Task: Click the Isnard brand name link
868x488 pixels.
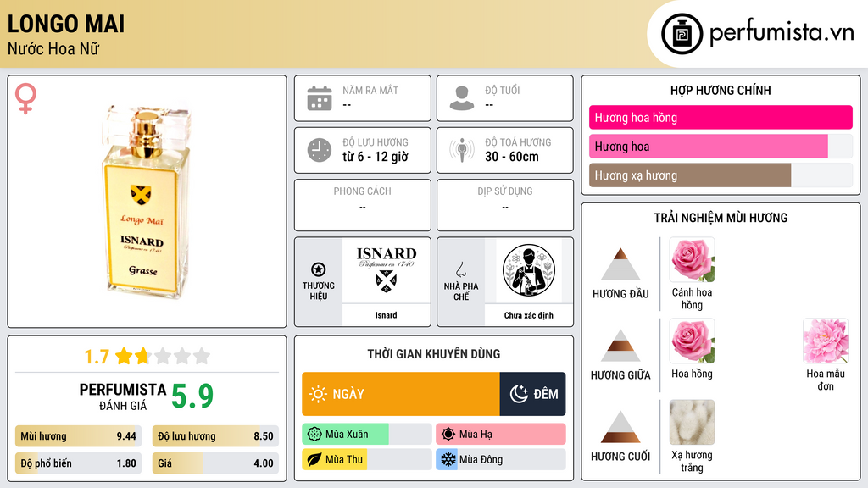Action: click(386, 315)
